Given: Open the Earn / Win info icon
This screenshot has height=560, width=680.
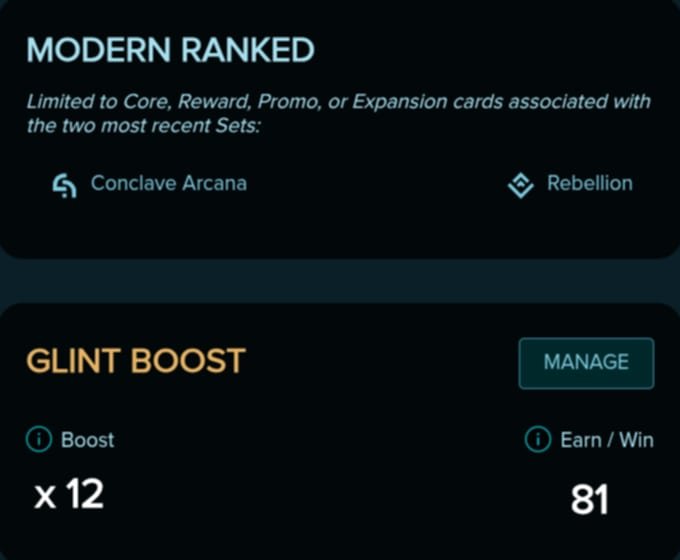Looking at the screenshot, I should point(538,439).
